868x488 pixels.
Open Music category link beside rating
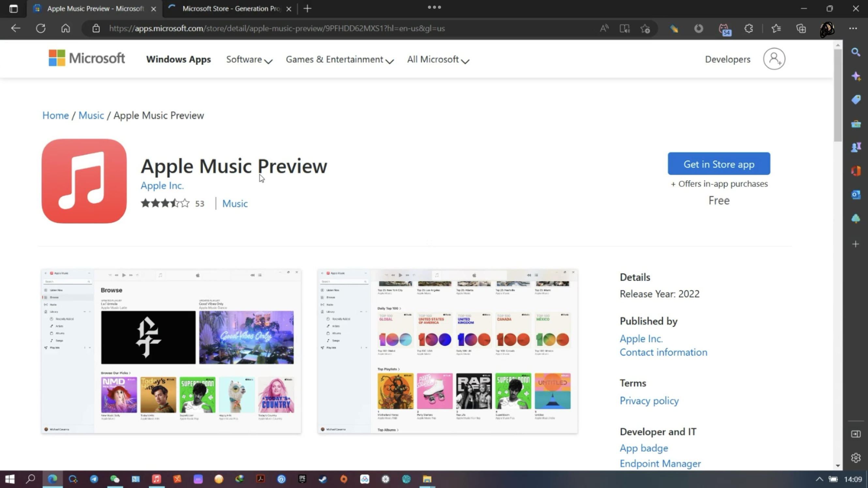tap(235, 203)
